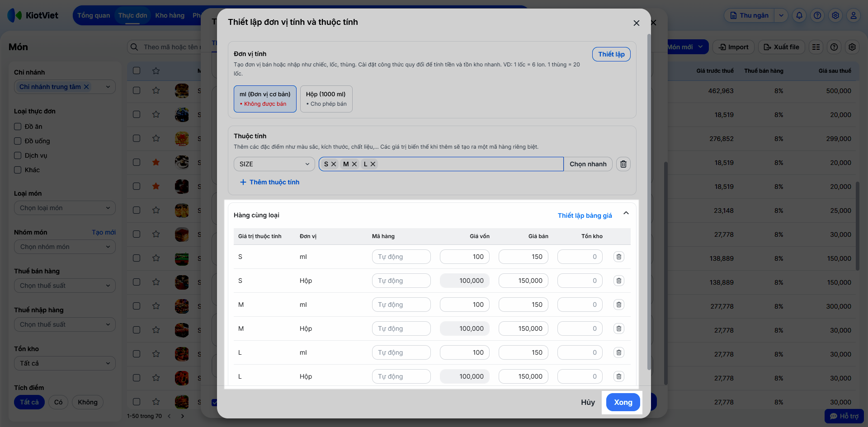Screen dimensions: 868x427
Task: Go to the Tổng quan menu
Action: click(x=94, y=15)
